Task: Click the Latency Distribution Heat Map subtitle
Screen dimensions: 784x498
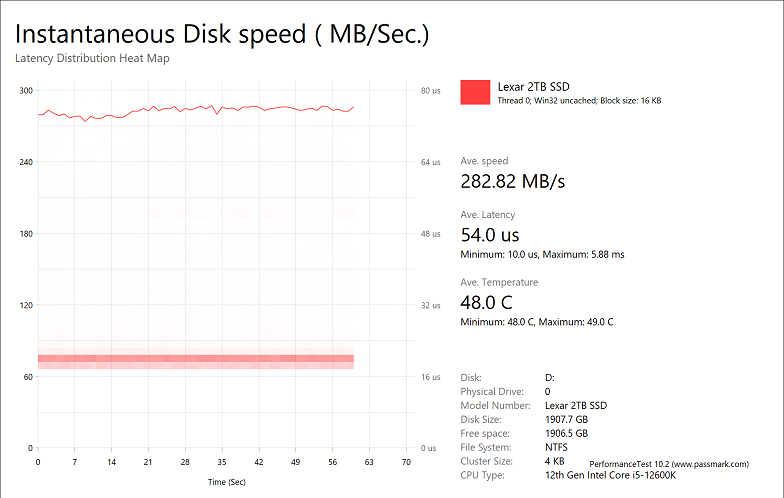Action: click(x=92, y=58)
